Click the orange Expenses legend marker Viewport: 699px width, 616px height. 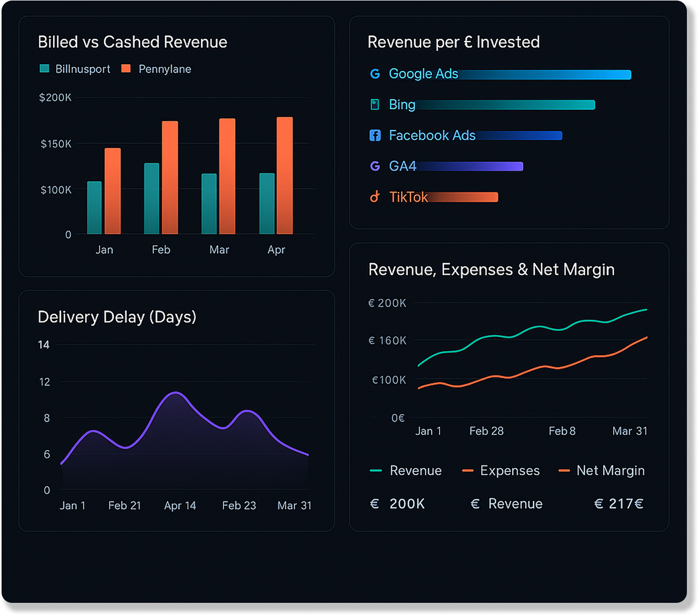point(468,471)
